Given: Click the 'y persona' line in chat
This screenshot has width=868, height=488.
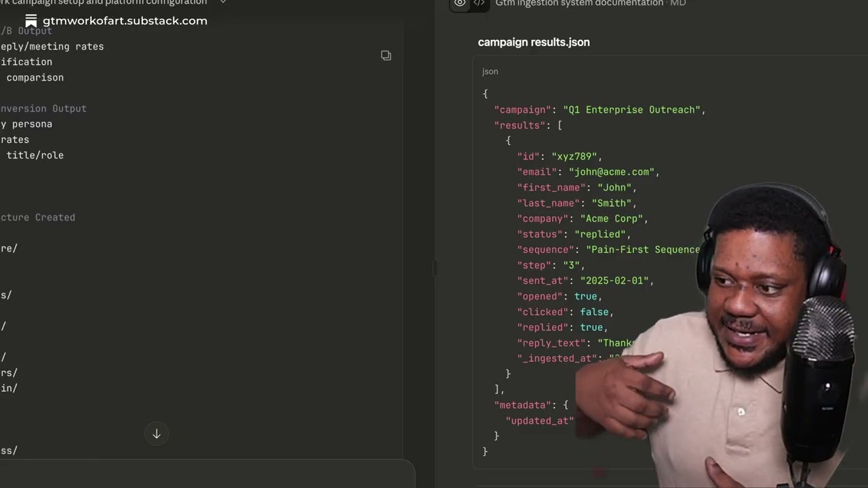Looking at the screenshot, I should pos(26,124).
